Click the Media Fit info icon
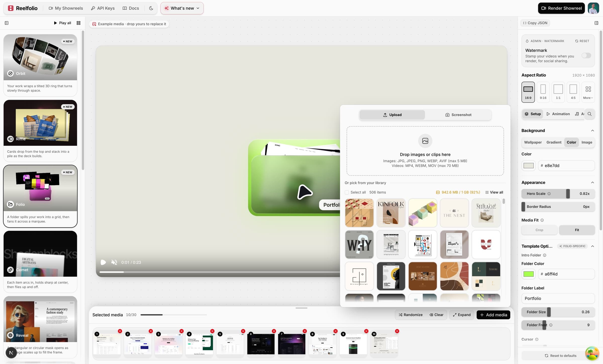This screenshot has height=364, width=603. coord(542,220)
